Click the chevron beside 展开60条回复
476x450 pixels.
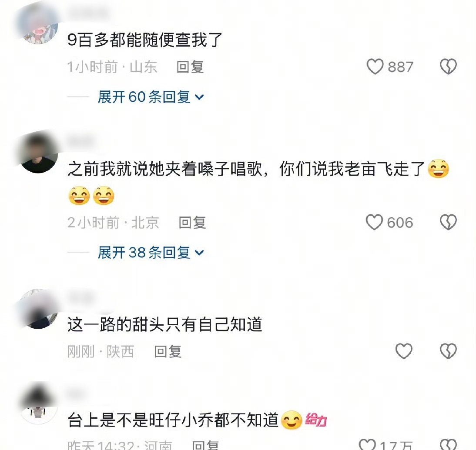pyautogui.click(x=199, y=97)
